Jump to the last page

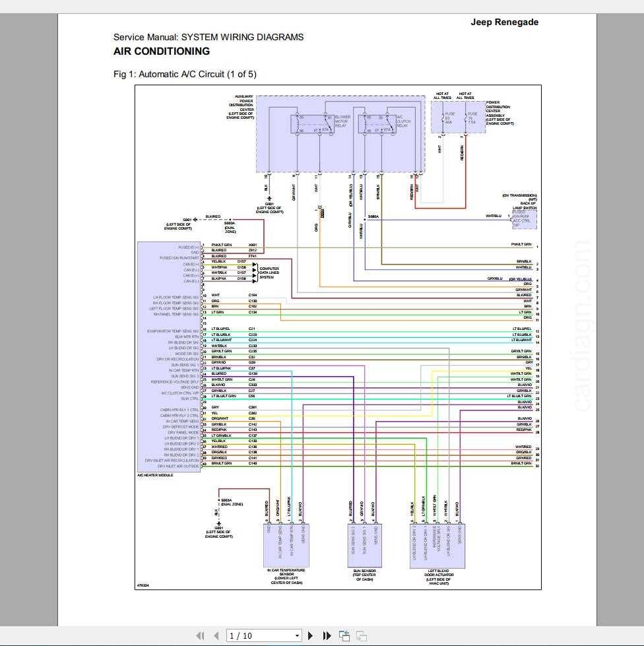327,635
